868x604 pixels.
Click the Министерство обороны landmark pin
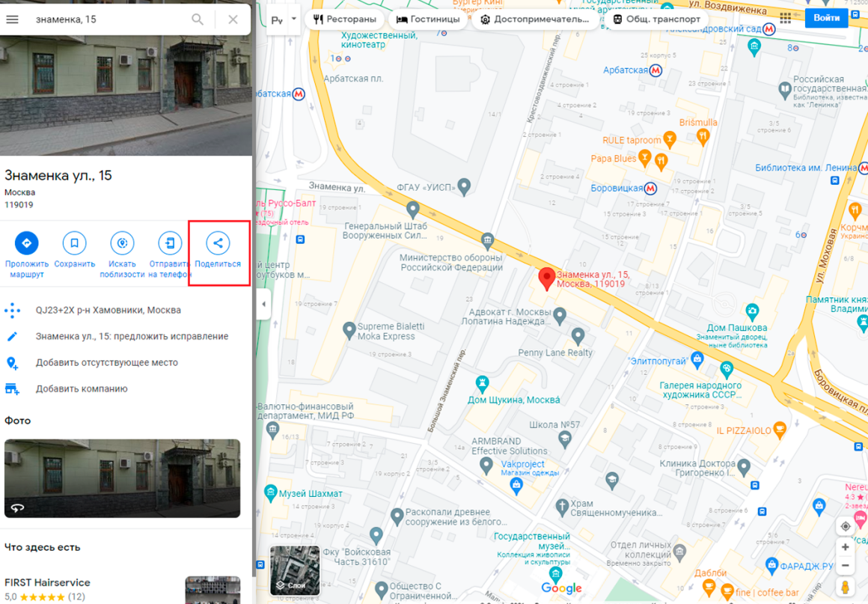(x=487, y=240)
